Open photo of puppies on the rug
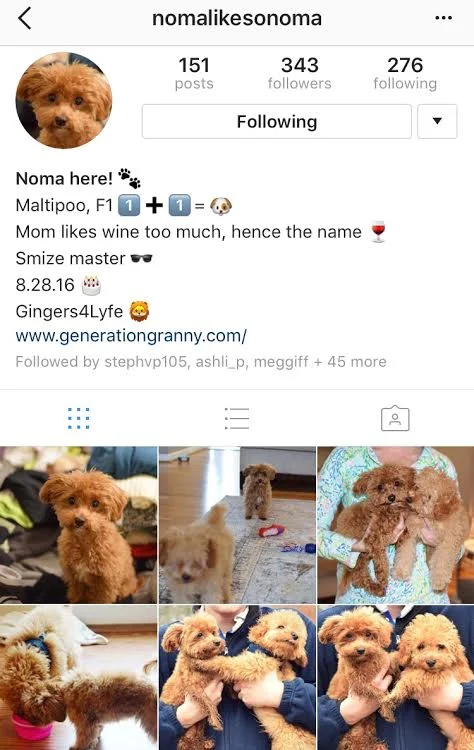 click(x=237, y=525)
